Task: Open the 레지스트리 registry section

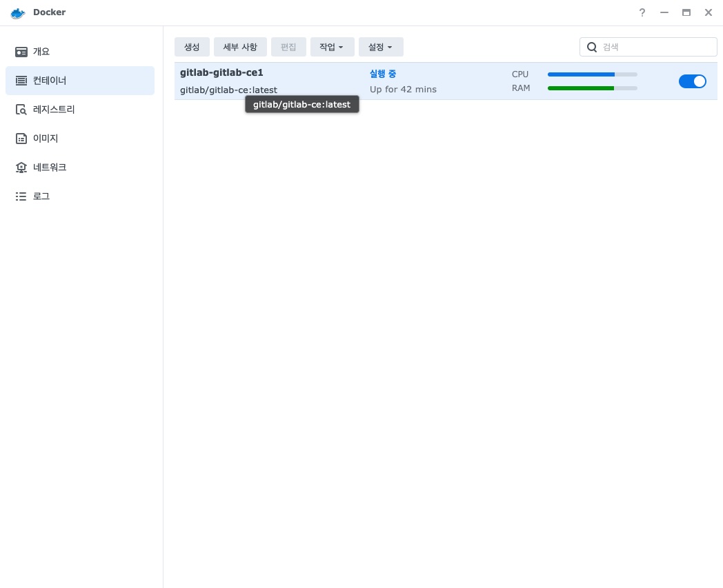Action: tap(80, 110)
